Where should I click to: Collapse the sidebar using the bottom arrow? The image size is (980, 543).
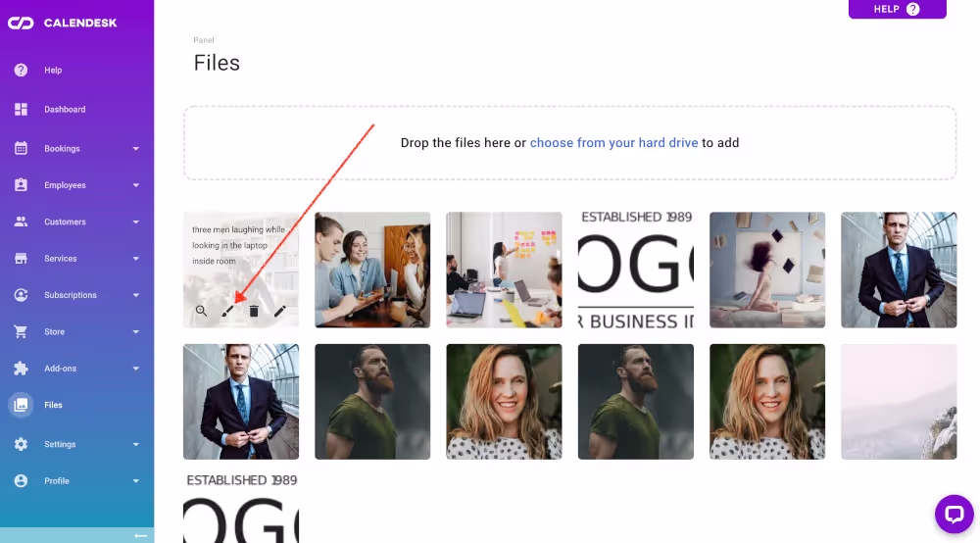140,535
